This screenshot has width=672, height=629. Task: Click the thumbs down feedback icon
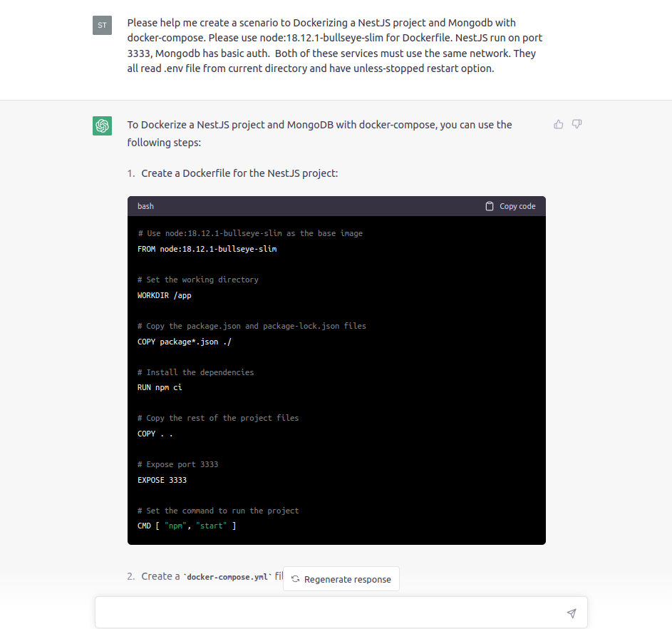click(577, 124)
